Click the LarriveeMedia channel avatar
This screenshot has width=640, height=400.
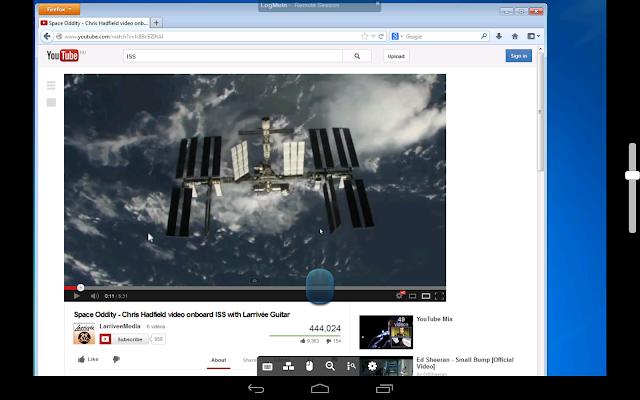tap(84, 334)
